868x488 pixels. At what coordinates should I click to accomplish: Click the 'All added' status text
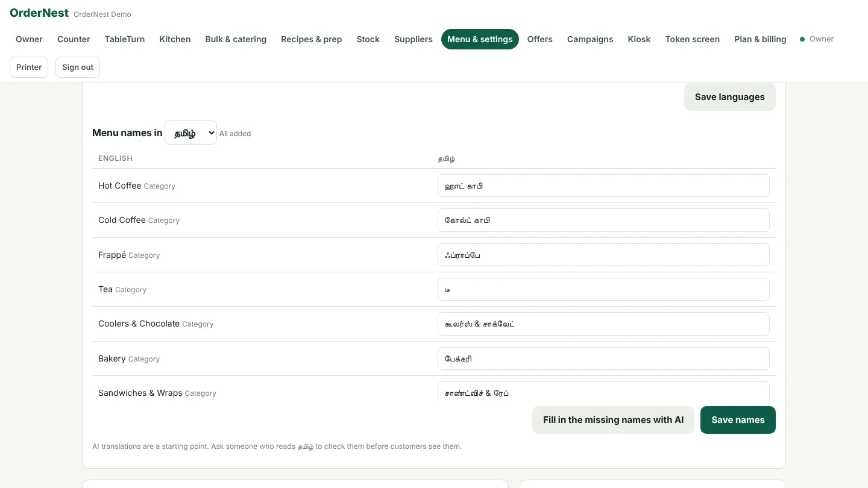tap(235, 134)
